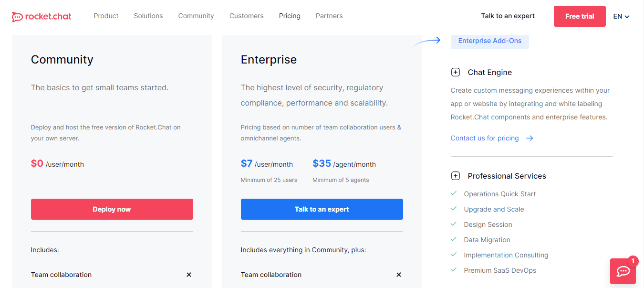Click the rocket.chat logo
Screen dimensions: 644x288
(42, 16)
